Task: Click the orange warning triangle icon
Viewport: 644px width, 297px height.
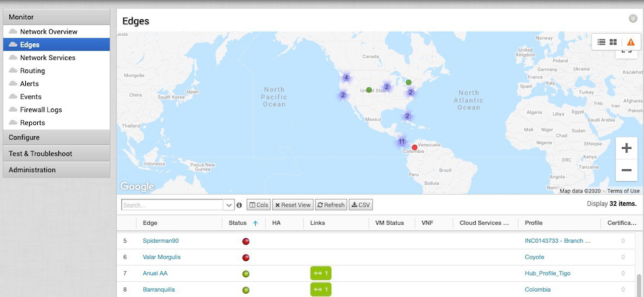Action: point(630,42)
